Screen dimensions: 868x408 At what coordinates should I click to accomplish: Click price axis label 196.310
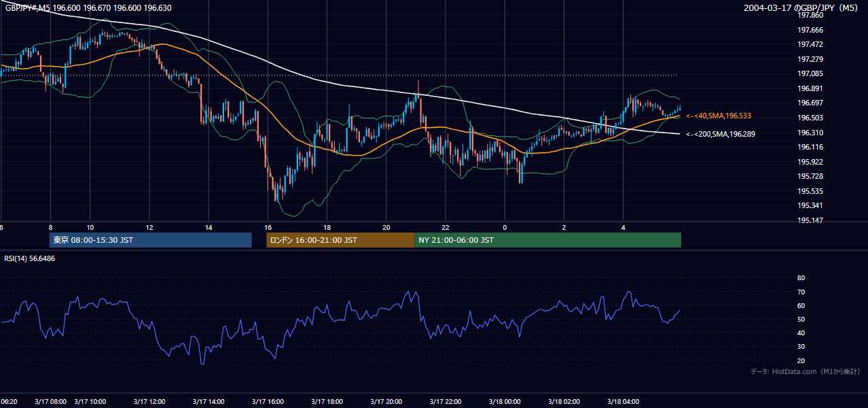coord(810,133)
